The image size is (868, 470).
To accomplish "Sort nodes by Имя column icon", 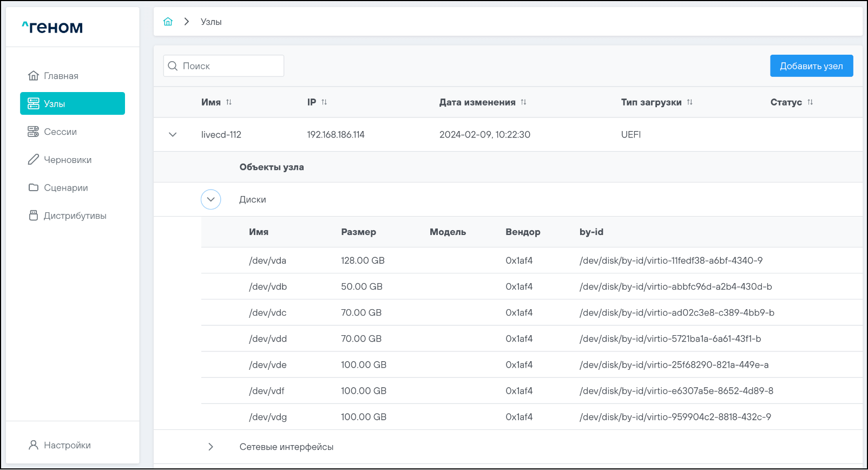I will (229, 102).
